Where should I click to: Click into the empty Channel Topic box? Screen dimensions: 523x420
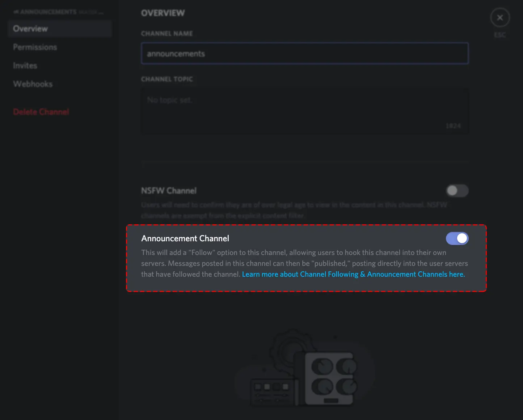click(x=305, y=111)
